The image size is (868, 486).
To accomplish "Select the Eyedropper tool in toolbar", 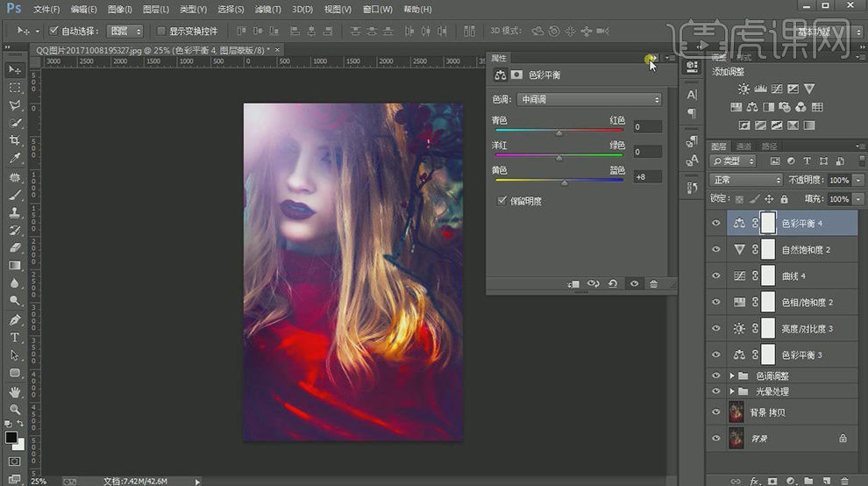I will [15, 159].
